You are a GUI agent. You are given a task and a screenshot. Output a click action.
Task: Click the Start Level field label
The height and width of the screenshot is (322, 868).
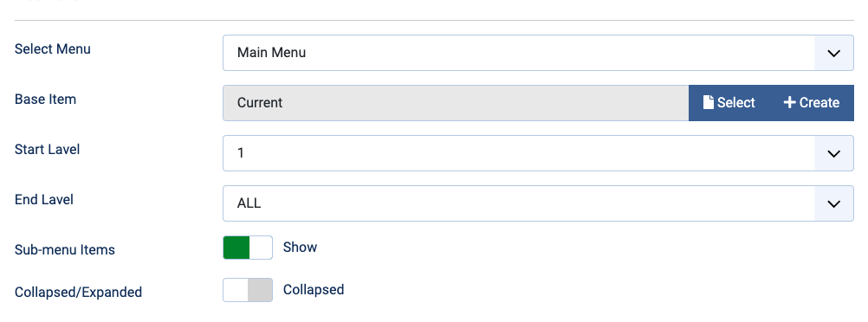tap(47, 150)
